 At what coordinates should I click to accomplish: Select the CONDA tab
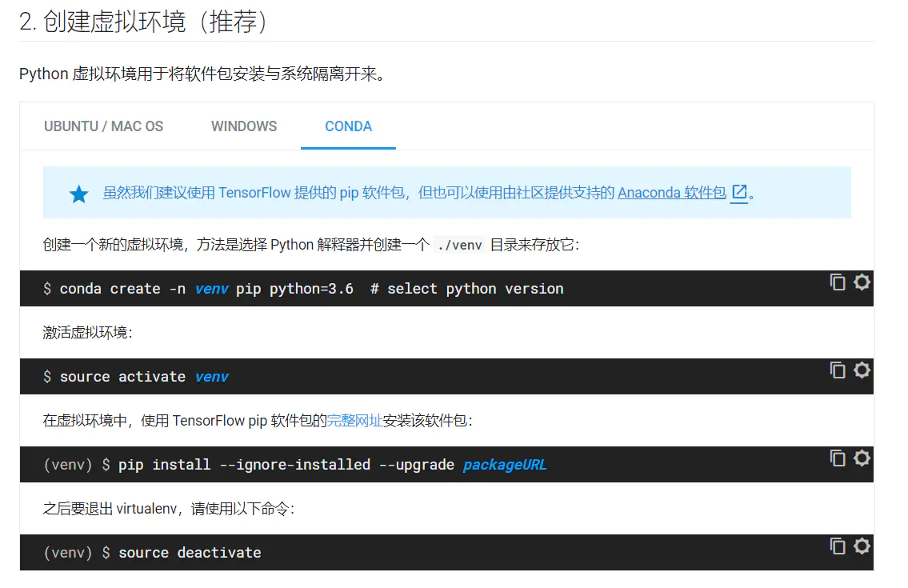pyautogui.click(x=348, y=126)
